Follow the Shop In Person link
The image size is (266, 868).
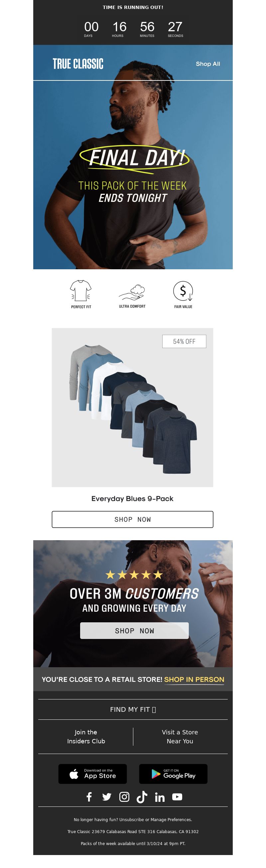click(x=194, y=679)
